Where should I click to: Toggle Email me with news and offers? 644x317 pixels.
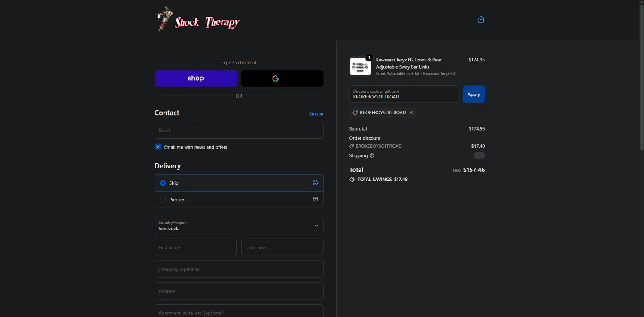tap(158, 147)
